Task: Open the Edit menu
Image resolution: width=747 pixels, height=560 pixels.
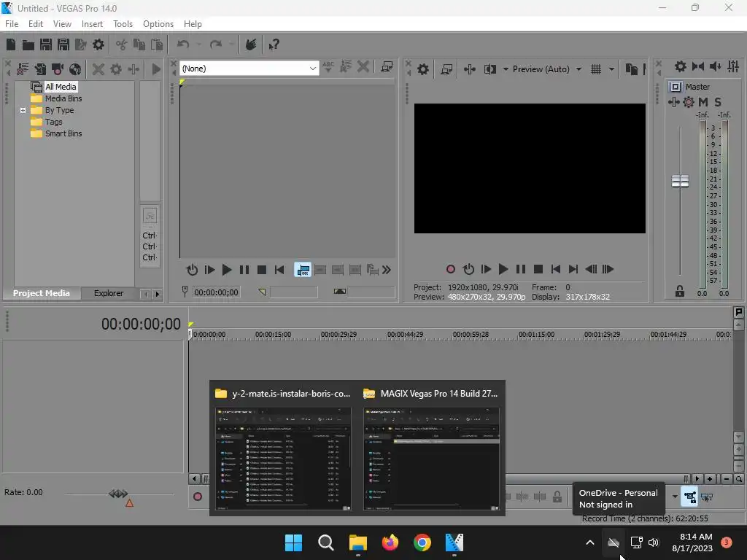Action: [x=36, y=24]
